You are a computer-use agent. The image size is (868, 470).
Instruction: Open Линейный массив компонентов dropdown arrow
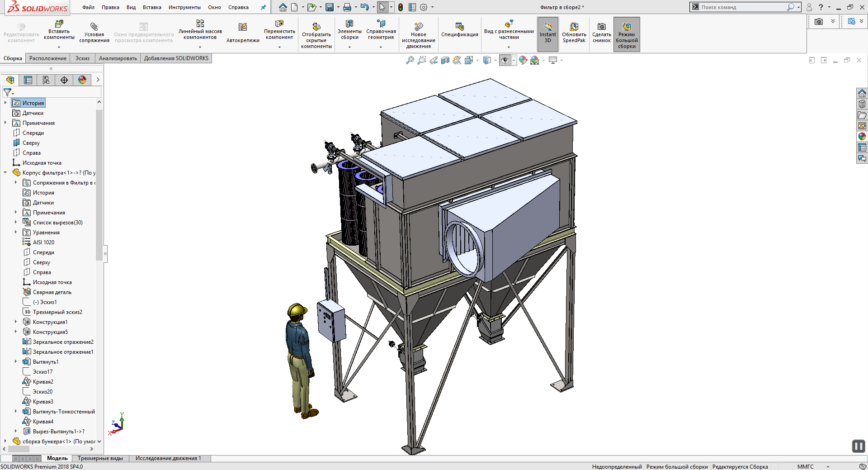pyautogui.click(x=200, y=47)
